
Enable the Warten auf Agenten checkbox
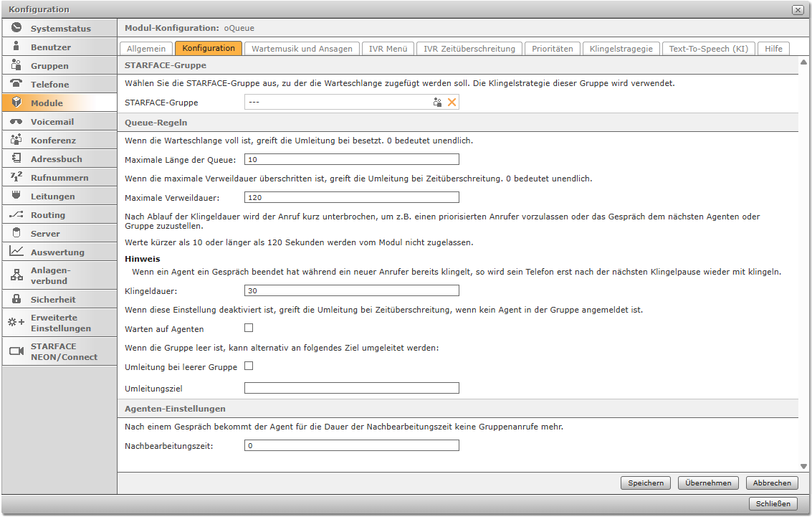click(x=249, y=328)
